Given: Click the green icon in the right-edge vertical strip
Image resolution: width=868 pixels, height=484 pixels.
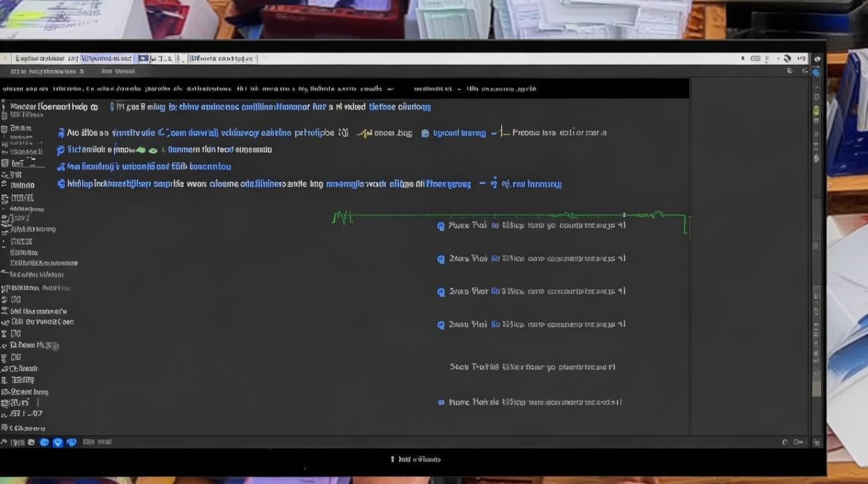Looking at the screenshot, I should click(817, 111).
